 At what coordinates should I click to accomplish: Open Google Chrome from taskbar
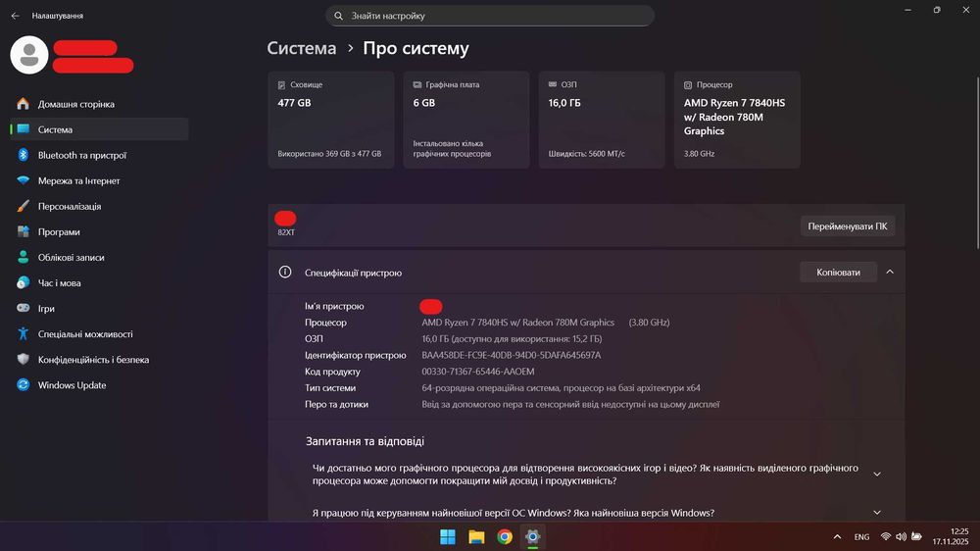click(505, 536)
